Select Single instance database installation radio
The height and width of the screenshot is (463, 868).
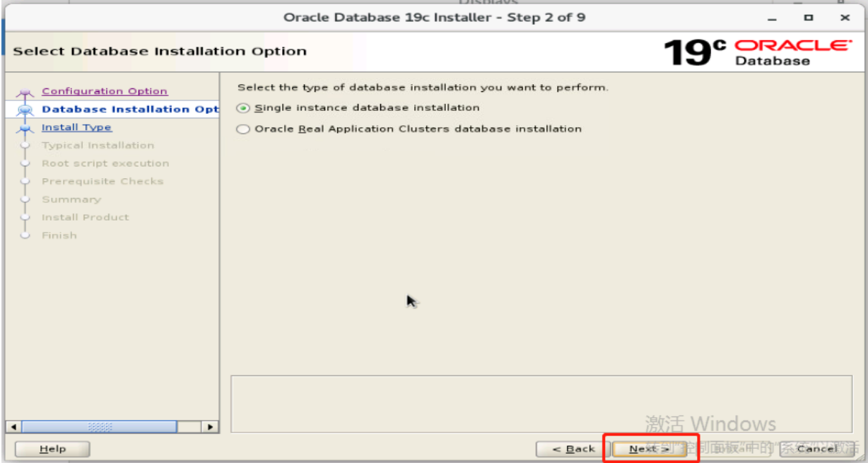(x=243, y=108)
